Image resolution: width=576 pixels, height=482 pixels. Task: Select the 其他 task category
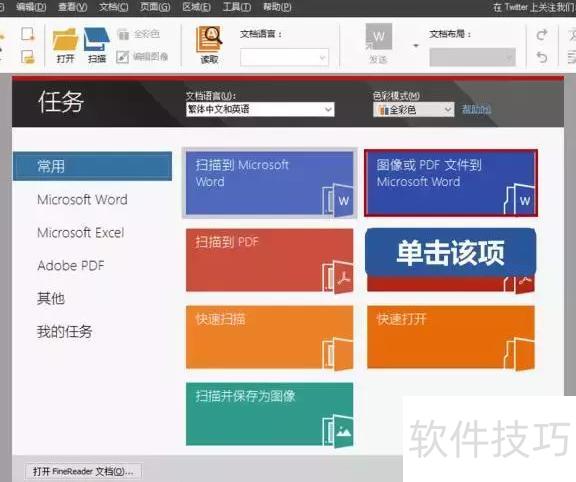[51, 298]
